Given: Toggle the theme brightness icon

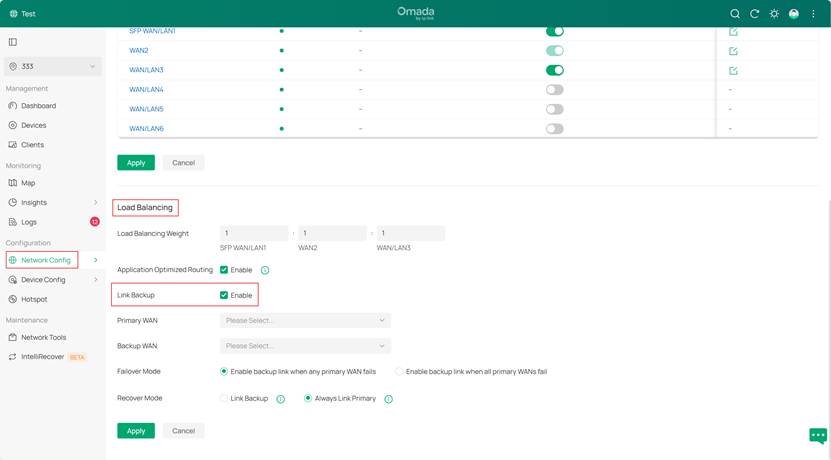Looking at the screenshot, I should [x=774, y=14].
